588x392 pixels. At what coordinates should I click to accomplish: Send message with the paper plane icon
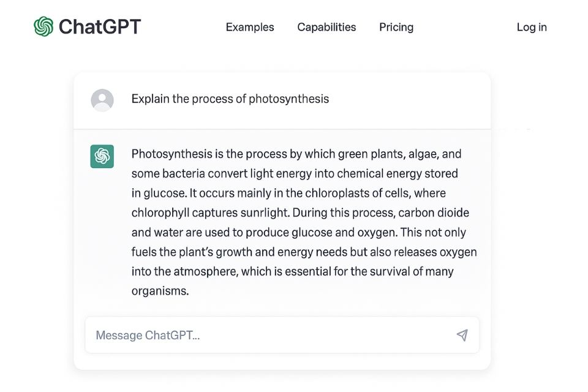click(x=462, y=335)
